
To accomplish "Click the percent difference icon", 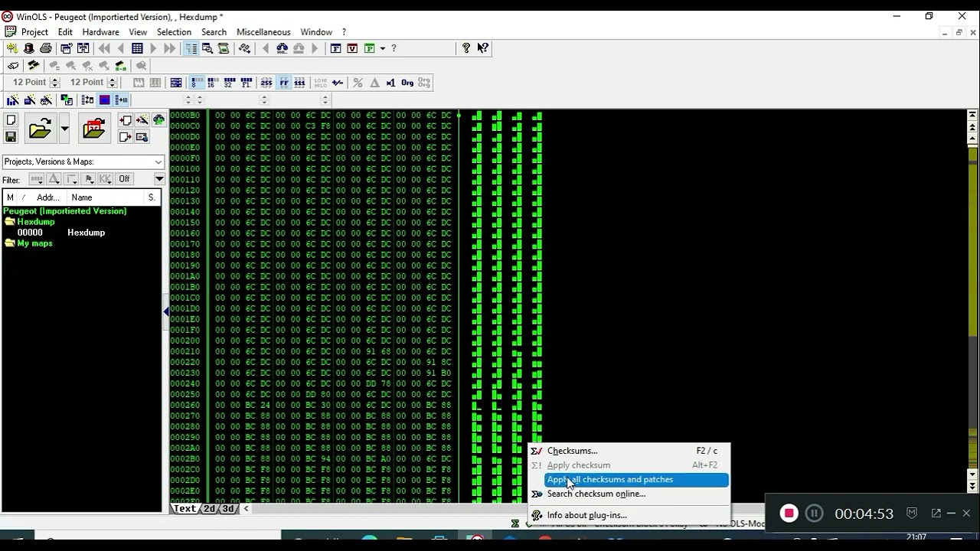I will click(358, 83).
